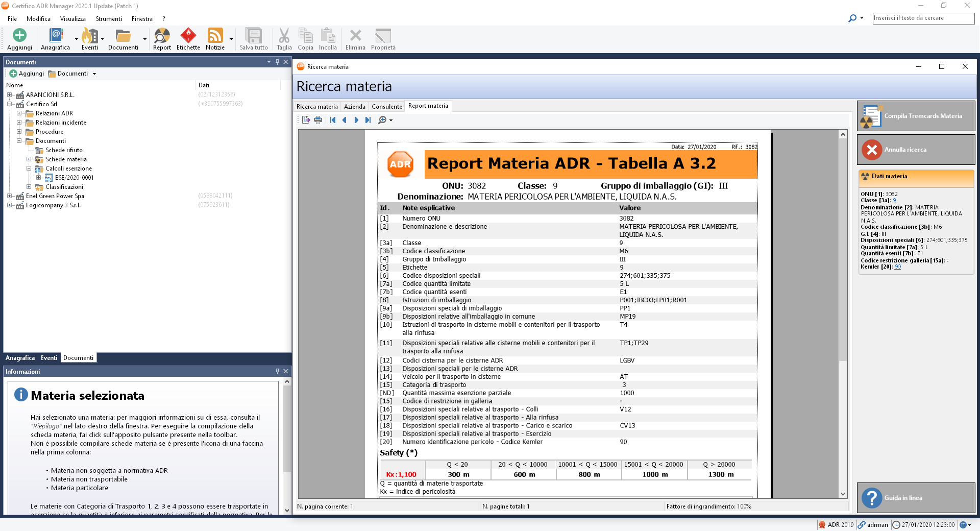Open the Eventi flame icon
Screen dimensions: 980x531
point(89,39)
